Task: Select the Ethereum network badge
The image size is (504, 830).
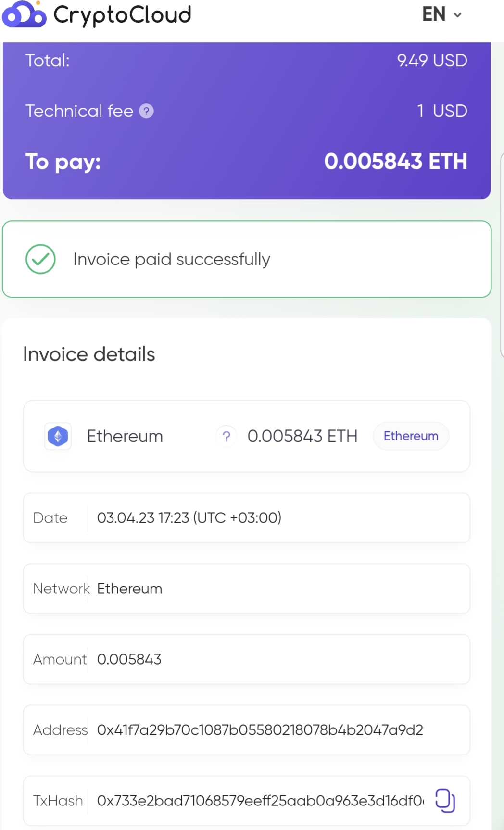Action: click(411, 436)
